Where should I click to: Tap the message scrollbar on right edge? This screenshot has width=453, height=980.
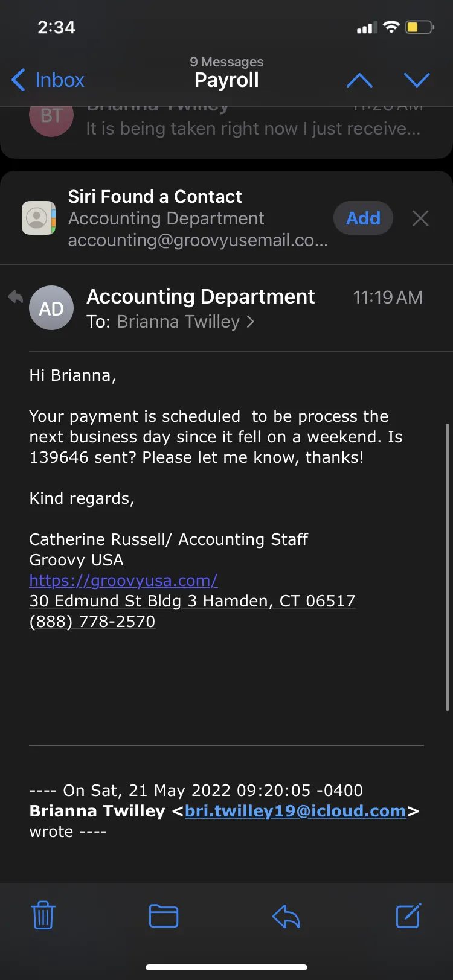(448, 567)
